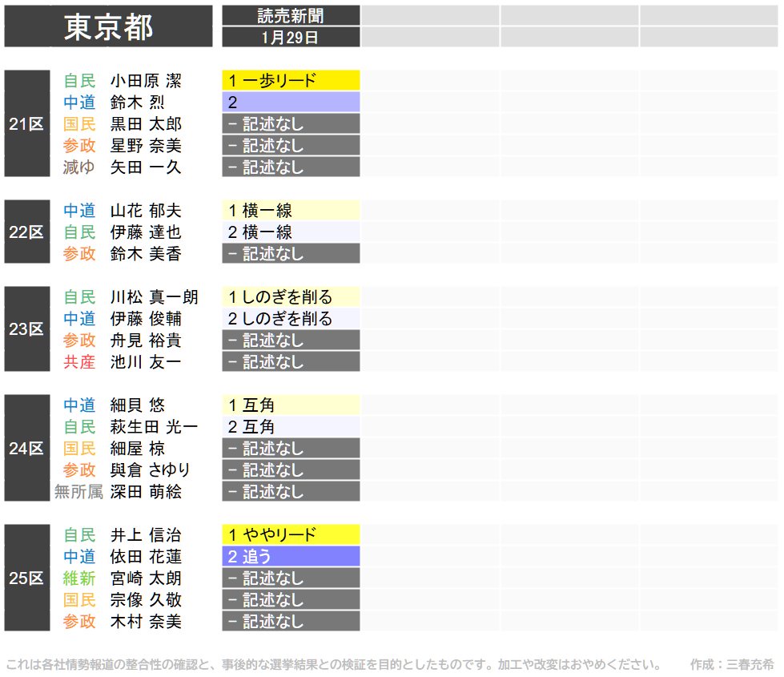Click the 1月29日 date cell
This screenshot has height=677, width=784.
coord(291,37)
